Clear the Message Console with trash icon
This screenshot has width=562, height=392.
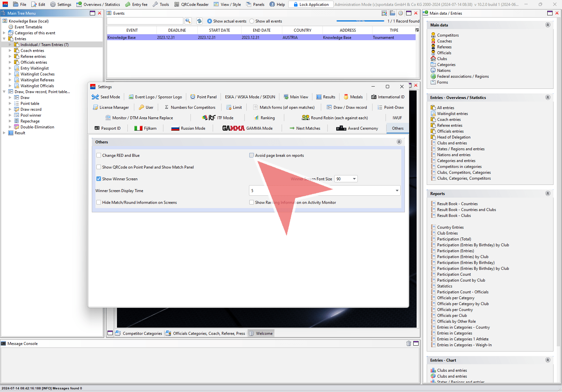(x=408, y=343)
